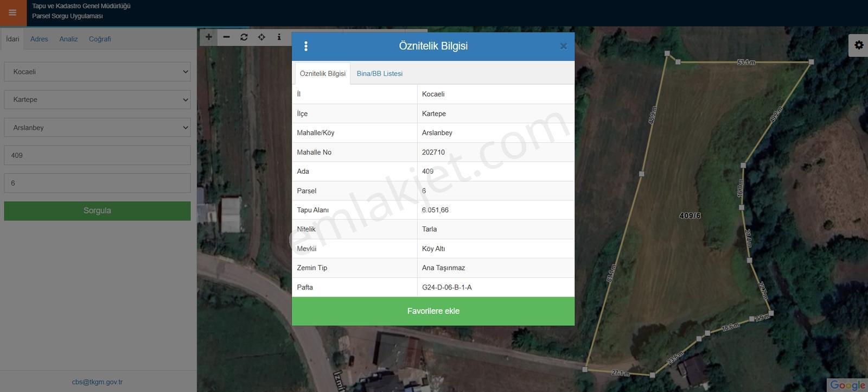The image size is (868, 392).
Task: Expand the Kartepe district dropdown
Action: coord(97,99)
